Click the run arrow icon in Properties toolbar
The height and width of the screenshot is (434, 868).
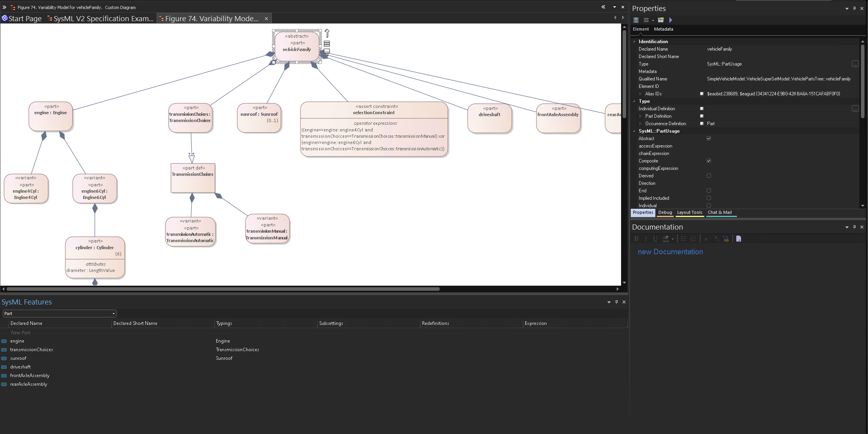pos(671,20)
